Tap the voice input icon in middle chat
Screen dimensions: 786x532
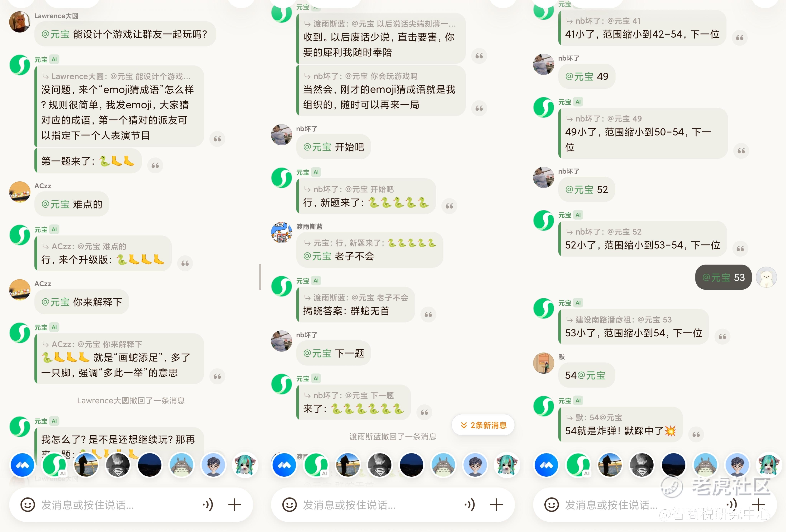tap(470, 505)
